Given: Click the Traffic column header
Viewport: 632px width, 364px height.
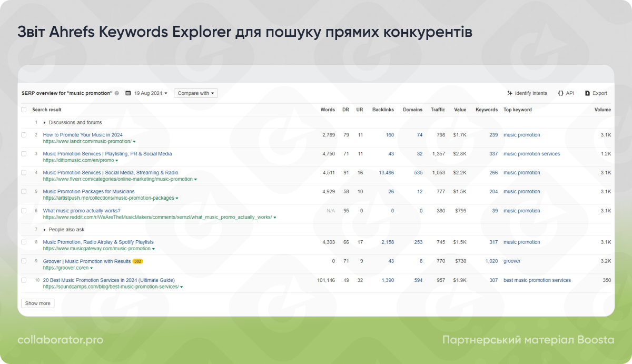Looking at the screenshot, I should (x=438, y=110).
